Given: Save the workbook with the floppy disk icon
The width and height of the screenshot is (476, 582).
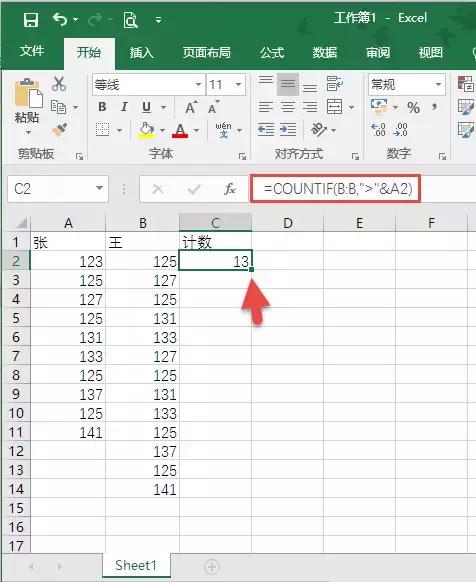Looking at the screenshot, I should (x=31, y=19).
